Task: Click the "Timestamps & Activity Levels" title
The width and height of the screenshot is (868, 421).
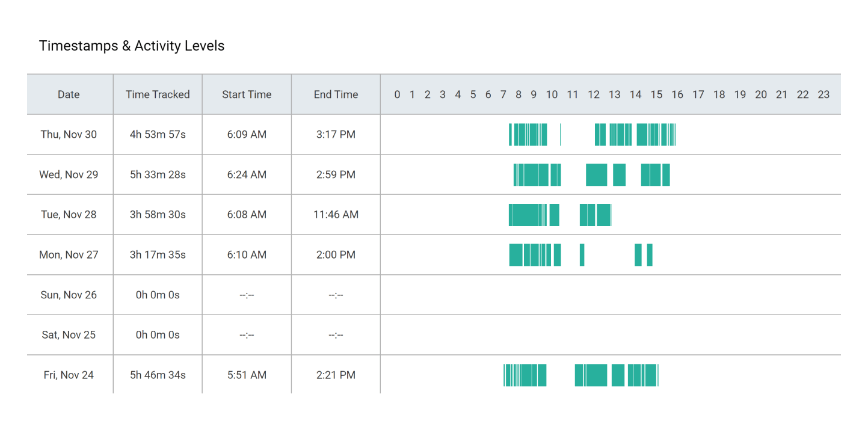Action: [132, 46]
